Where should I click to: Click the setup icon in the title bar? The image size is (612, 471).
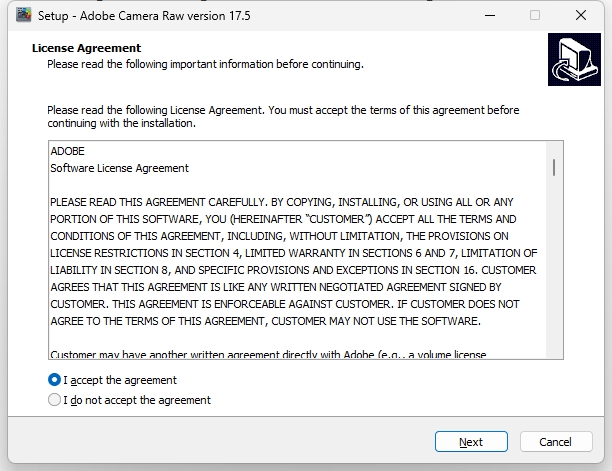[22, 15]
